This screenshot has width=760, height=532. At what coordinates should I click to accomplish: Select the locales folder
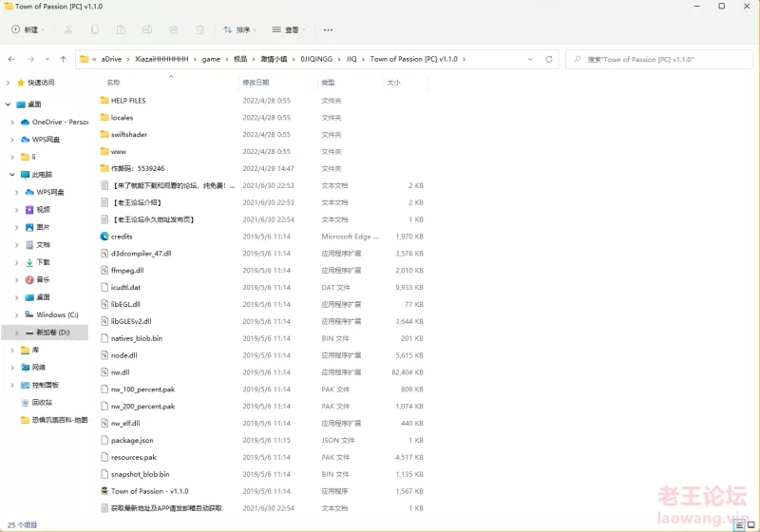click(x=122, y=118)
